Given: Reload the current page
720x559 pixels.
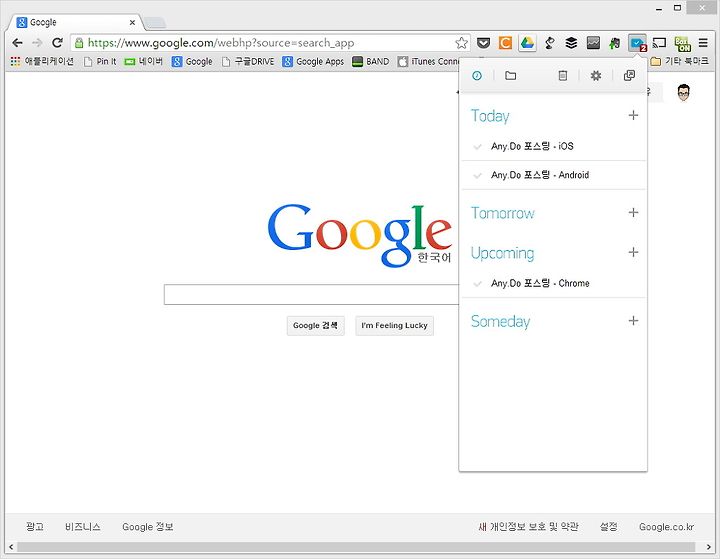Looking at the screenshot, I should point(57,43).
